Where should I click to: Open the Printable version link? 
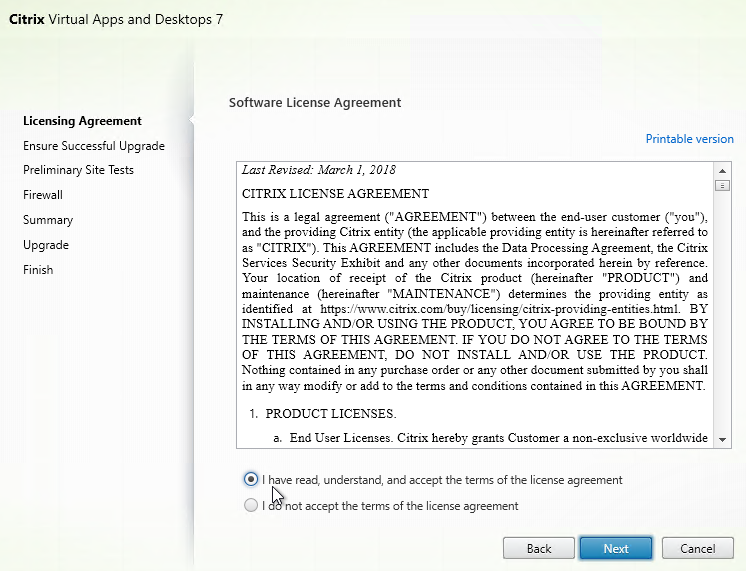(689, 139)
